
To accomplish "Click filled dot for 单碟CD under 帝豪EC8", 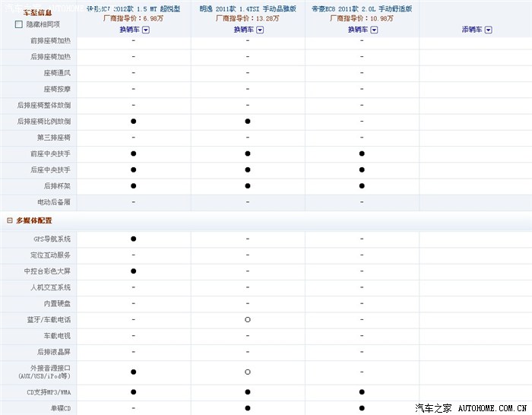I will coord(362,408).
